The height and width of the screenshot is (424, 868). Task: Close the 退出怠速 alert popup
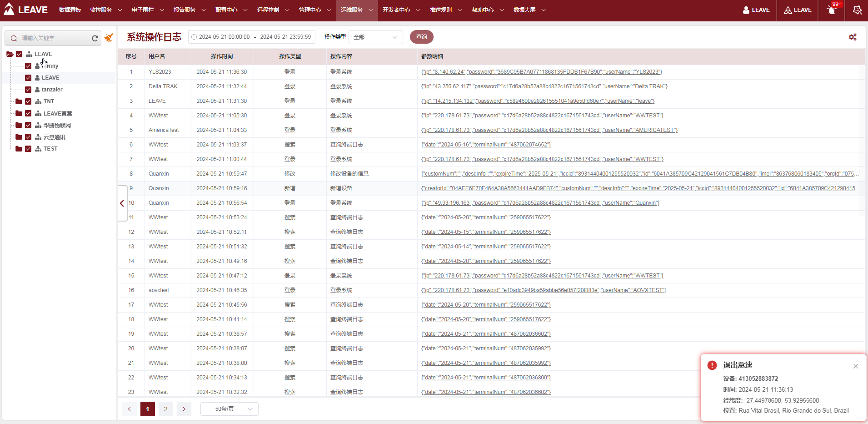[x=855, y=366]
